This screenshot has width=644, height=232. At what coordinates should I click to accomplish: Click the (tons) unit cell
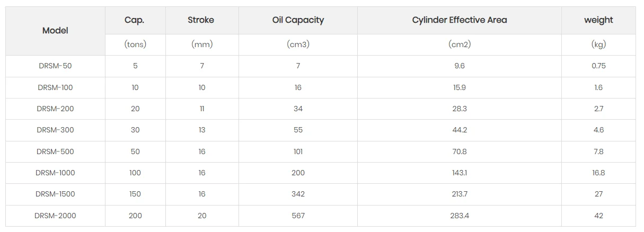(x=135, y=44)
